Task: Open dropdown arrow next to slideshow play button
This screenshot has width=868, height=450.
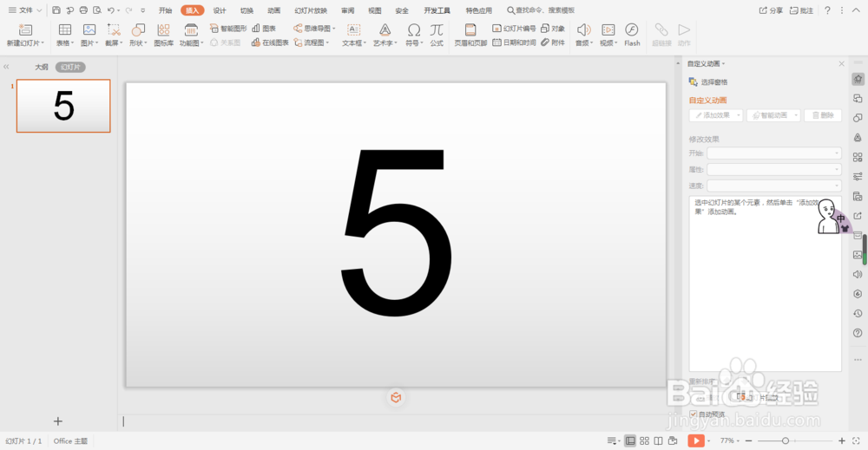Action: coord(708,440)
